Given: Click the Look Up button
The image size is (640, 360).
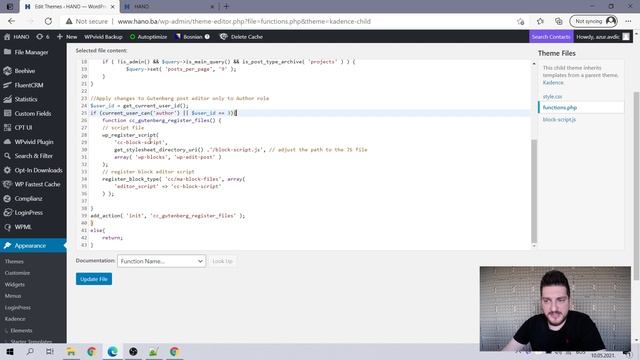Looking at the screenshot, I should coord(222,261).
